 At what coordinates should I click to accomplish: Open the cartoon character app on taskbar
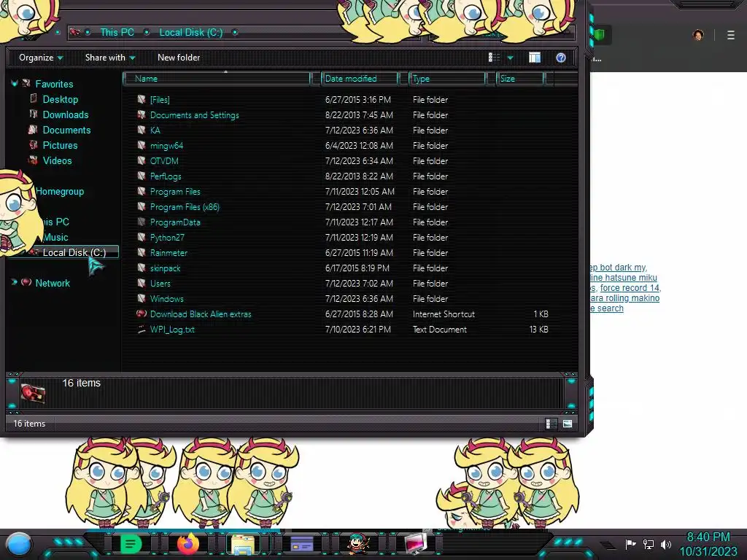tap(358, 544)
